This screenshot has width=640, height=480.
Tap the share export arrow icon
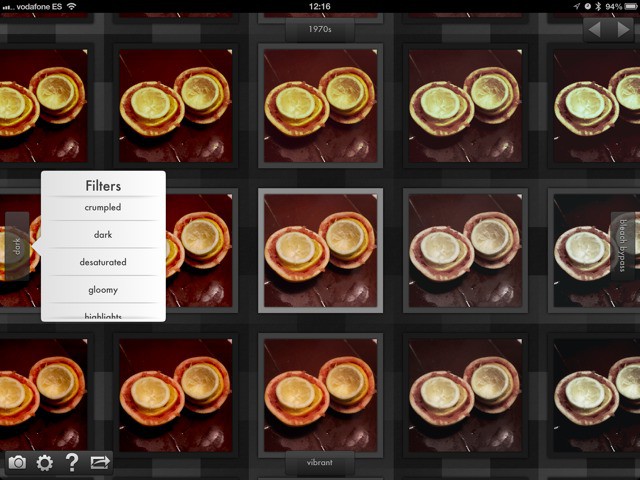point(100,462)
